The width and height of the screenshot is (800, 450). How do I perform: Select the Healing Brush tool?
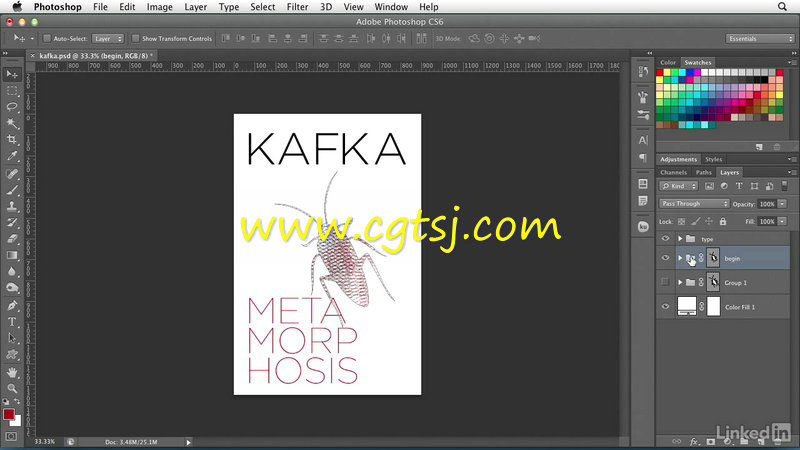(x=11, y=173)
